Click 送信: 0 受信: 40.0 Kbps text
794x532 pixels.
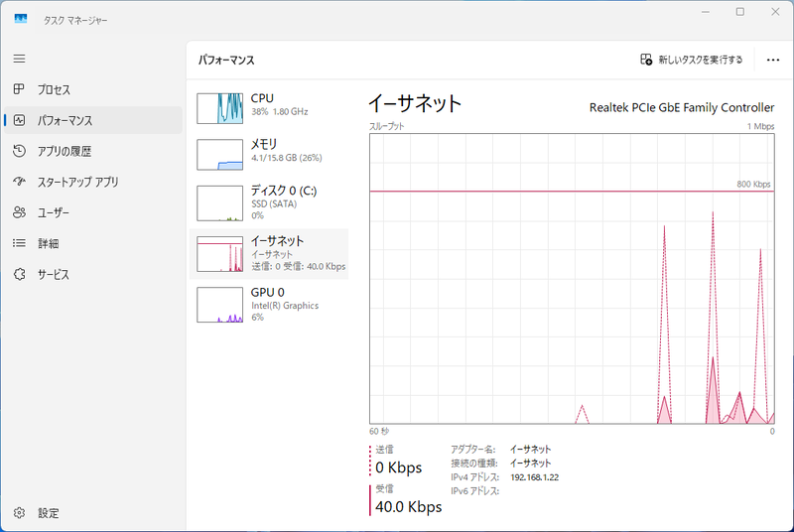(299, 266)
